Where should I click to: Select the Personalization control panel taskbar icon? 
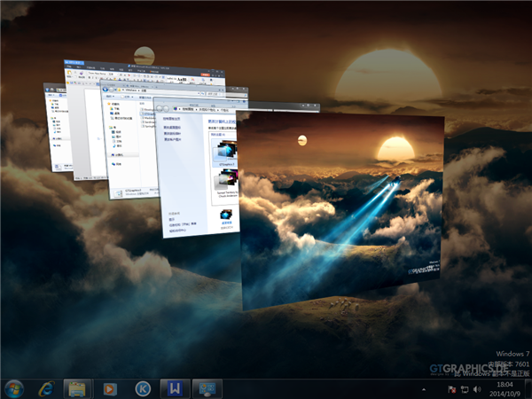pos(207,388)
